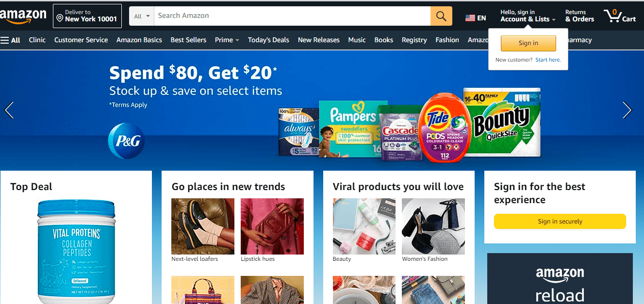The width and height of the screenshot is (644, 304).
Task: Show the previous banner slide arrow
Action: tap(9, 110)
